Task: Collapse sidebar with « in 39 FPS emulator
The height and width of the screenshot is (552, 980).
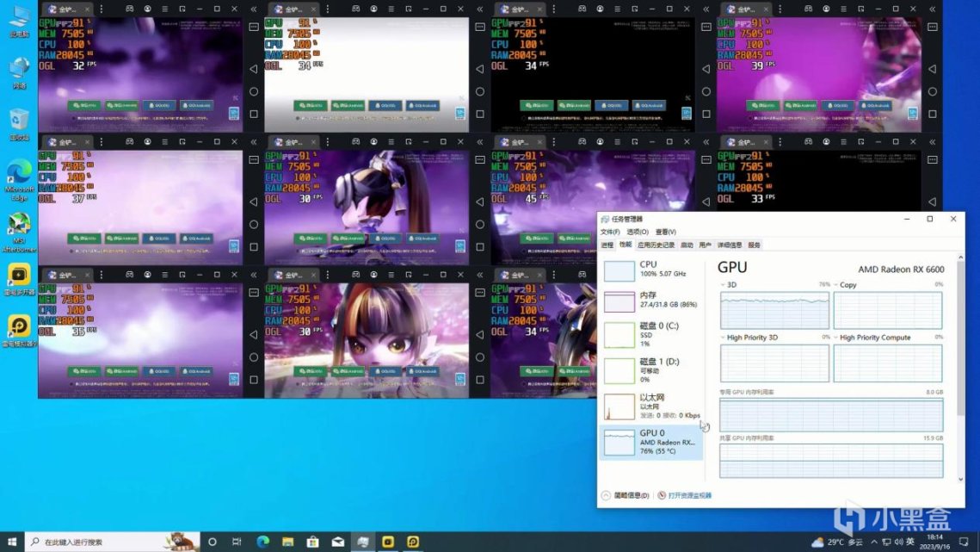Action: tap(933, 9)
